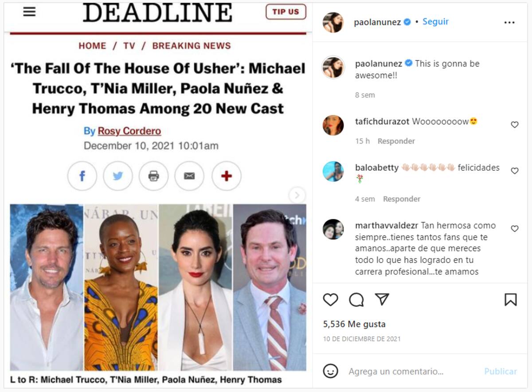The height and width of the screenshot is (392, 532).
Task: Share article via Twitter icon
Action: pos(118,176)
